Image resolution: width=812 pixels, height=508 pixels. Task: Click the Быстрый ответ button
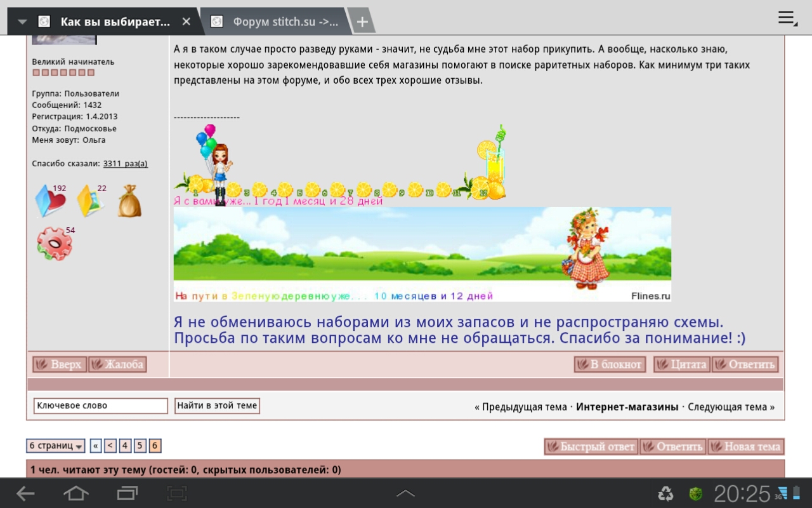click(x=591, y=447)
